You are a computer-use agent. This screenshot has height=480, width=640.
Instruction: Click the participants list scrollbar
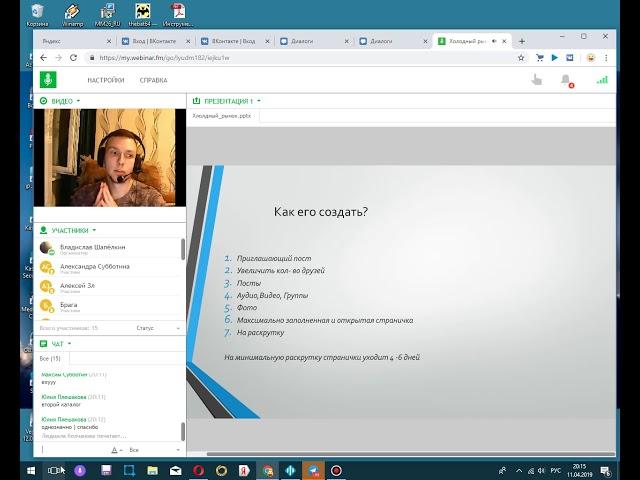(x=181, y=250)
